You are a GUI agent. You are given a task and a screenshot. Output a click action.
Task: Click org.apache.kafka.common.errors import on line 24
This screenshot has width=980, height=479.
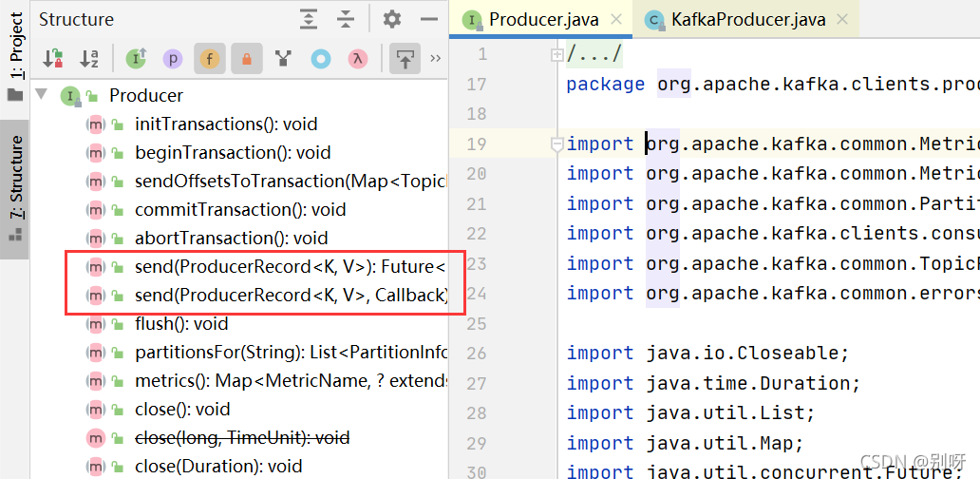773,293
